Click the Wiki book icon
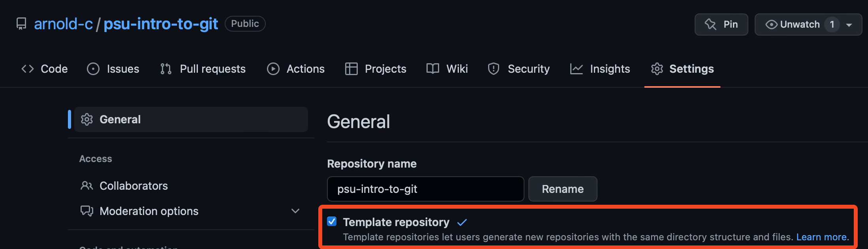 click(x=433, y=69)
